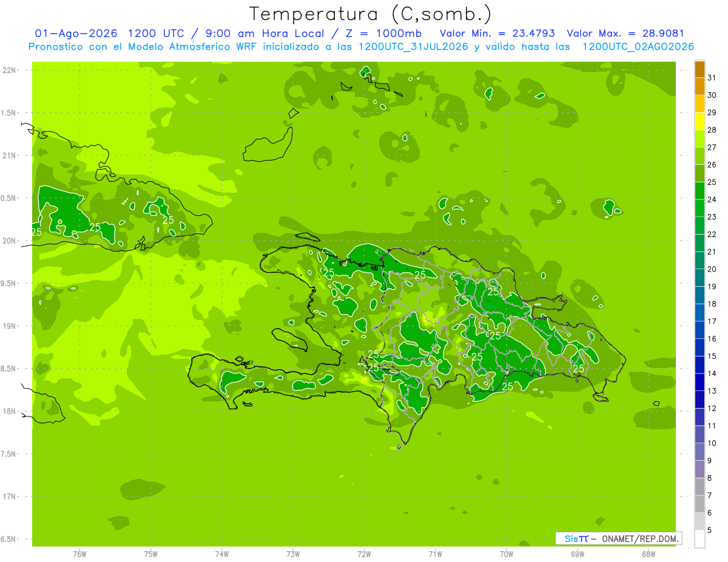Click the Temperatura (C,somb.) map title

pos(371,14)
